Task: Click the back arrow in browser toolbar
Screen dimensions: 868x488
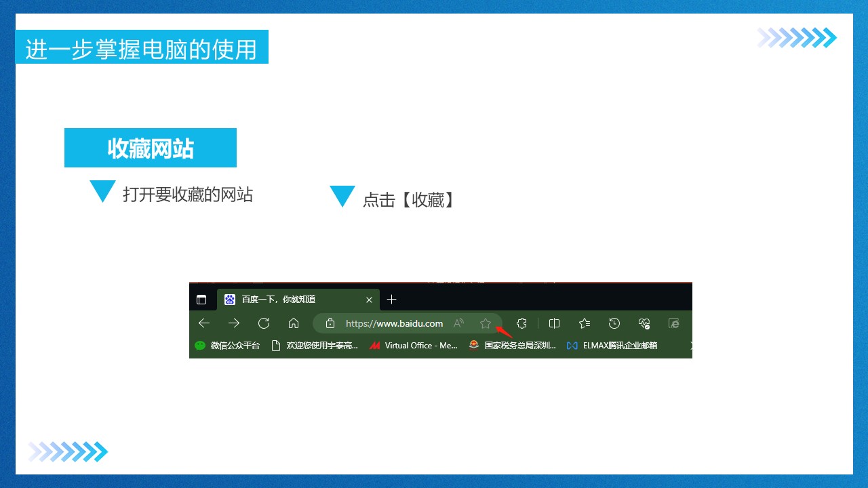Action: [204, 323]
